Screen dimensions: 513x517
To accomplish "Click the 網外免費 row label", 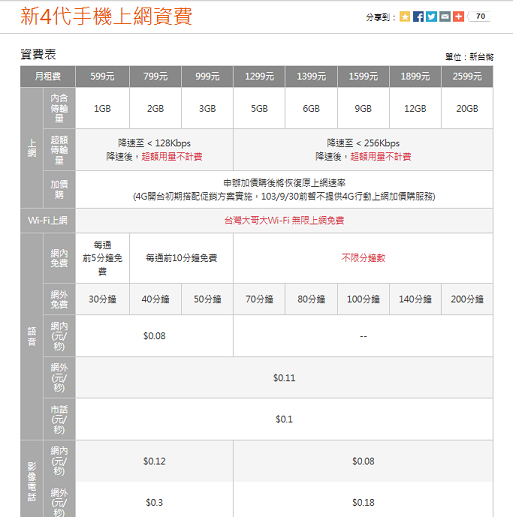I will click(x=59, y=299).
